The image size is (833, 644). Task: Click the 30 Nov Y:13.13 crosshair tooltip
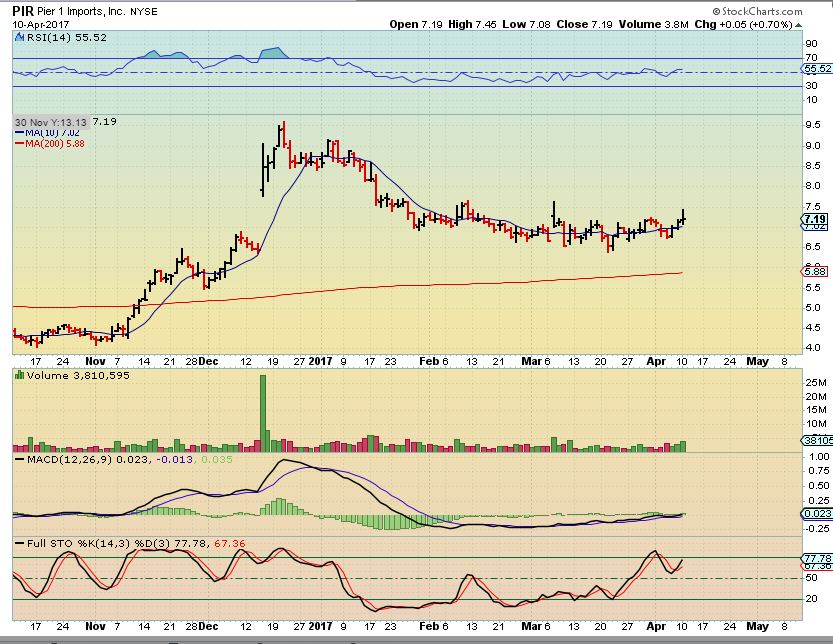[x=50, y=121]
